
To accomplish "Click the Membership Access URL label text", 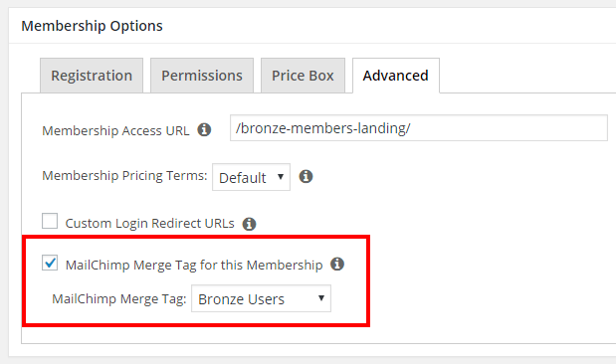I will coord(115,130).
